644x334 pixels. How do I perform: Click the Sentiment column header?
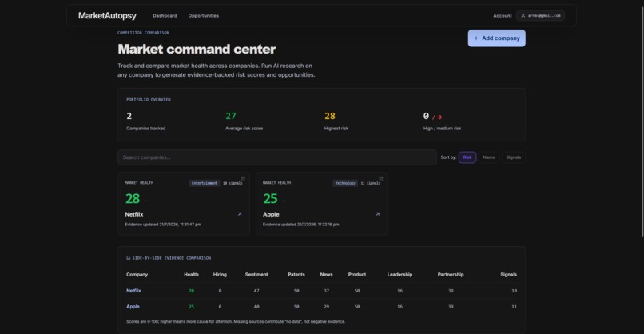256,274
